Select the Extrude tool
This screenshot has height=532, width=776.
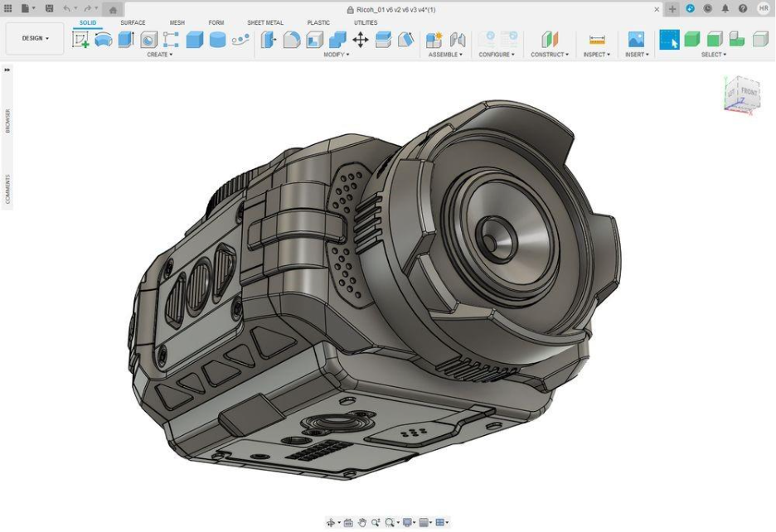(x=126, y=40)
